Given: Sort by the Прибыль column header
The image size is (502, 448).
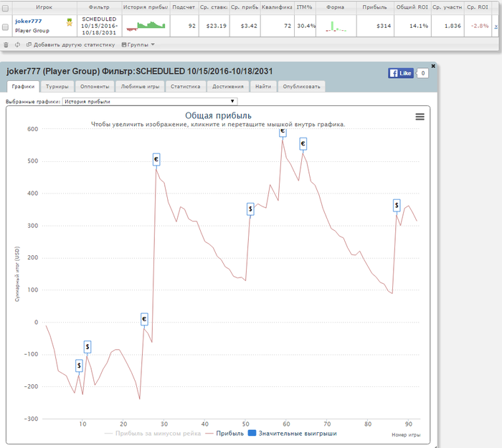Looking at the screenshot, I should [x=374, y=7].
